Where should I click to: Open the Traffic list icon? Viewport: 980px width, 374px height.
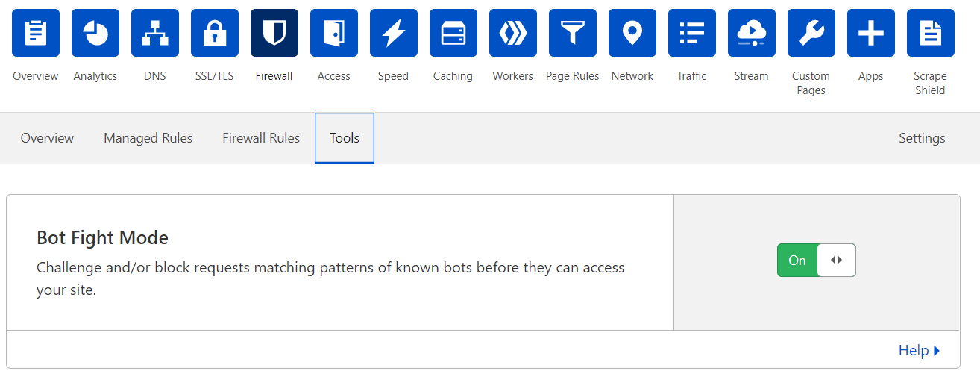tap(692, 33)
